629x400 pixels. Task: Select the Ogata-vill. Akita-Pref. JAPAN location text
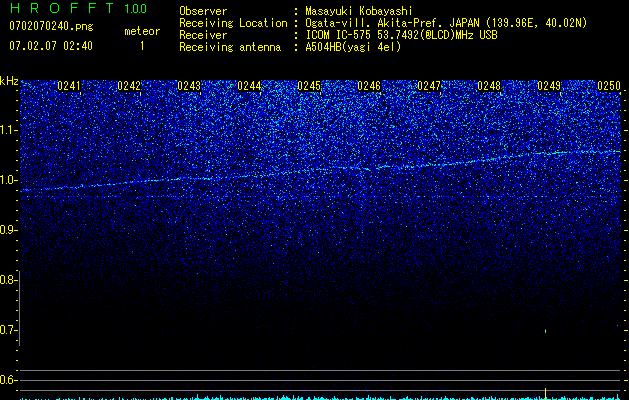tap(446, 23)
